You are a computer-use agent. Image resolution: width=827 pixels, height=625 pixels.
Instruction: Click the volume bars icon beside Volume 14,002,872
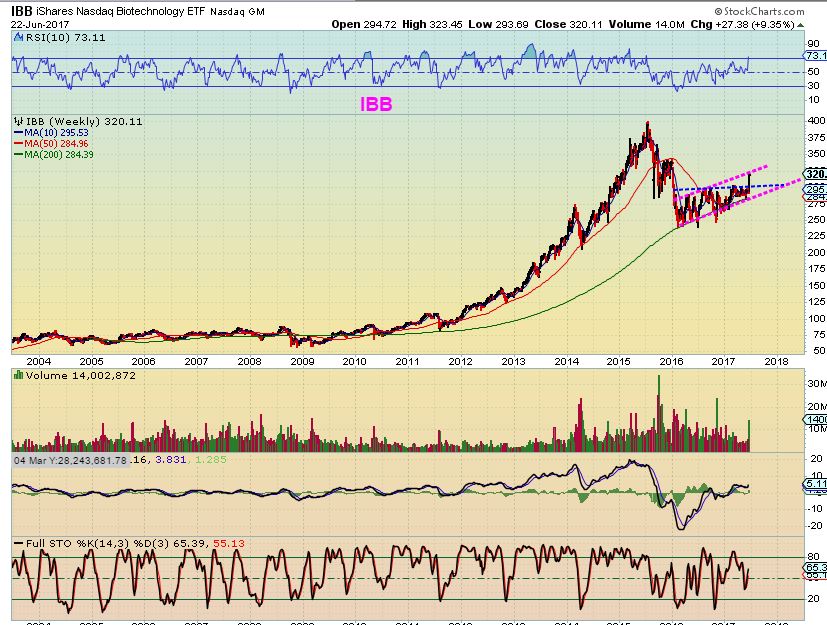(19, 376)
